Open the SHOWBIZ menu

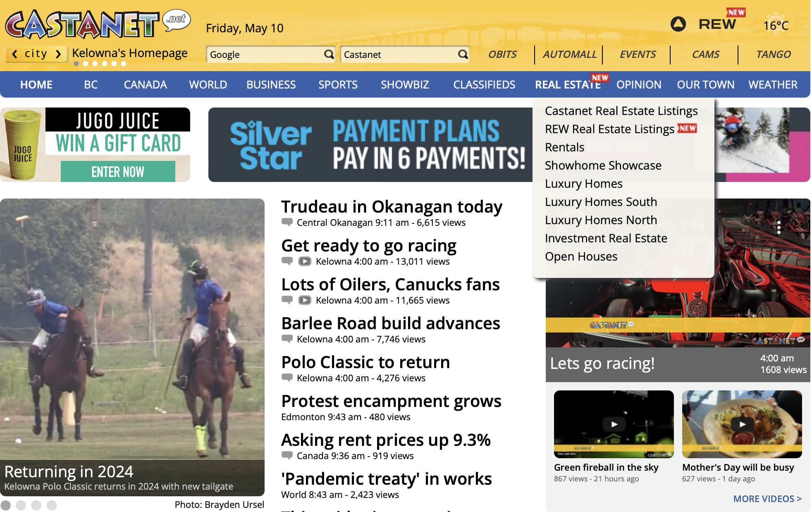click(405, 85)
